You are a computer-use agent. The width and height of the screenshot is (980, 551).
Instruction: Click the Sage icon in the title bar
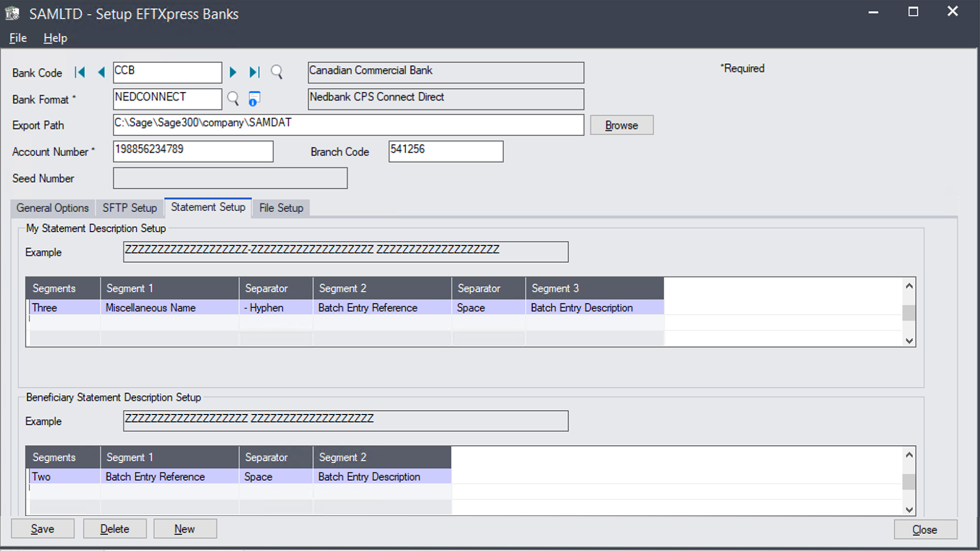(x=12, y=13)
